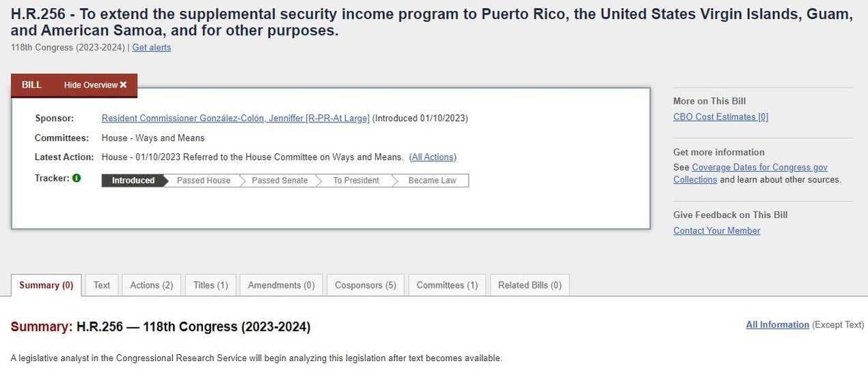Open the All Information link
Image resolution: width=868 pixels, height=383 pixels.
pyautogui.click(x=777, y=325)
